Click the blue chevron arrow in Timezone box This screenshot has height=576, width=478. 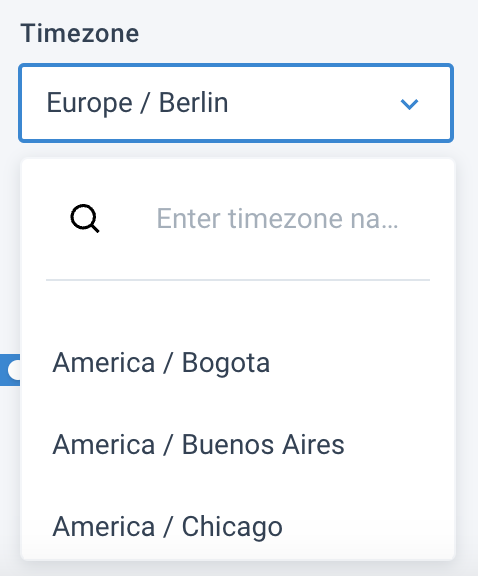tap(409, 104)
